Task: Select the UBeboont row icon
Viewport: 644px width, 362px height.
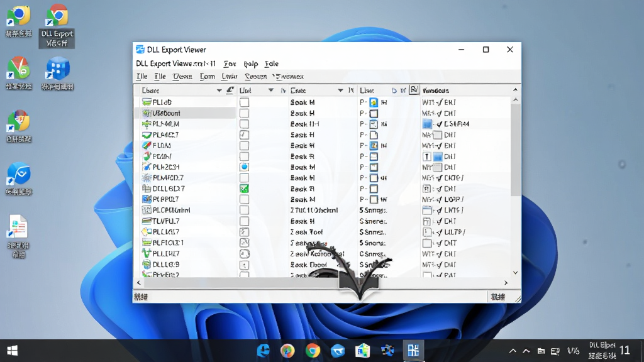Action: point(147,113)
